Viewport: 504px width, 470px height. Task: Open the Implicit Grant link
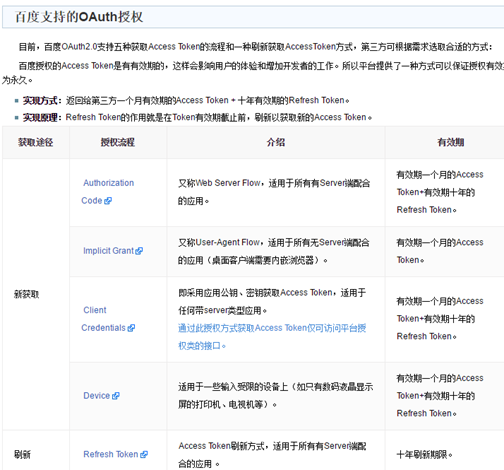(109, 251)
